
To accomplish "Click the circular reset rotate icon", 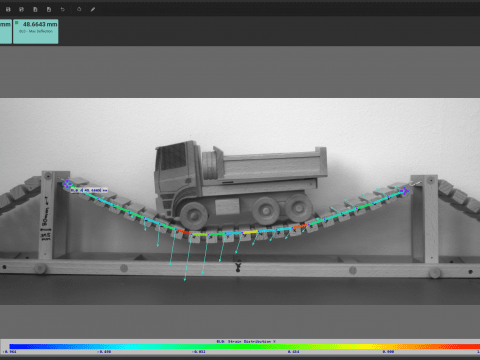I will point(79,9).
